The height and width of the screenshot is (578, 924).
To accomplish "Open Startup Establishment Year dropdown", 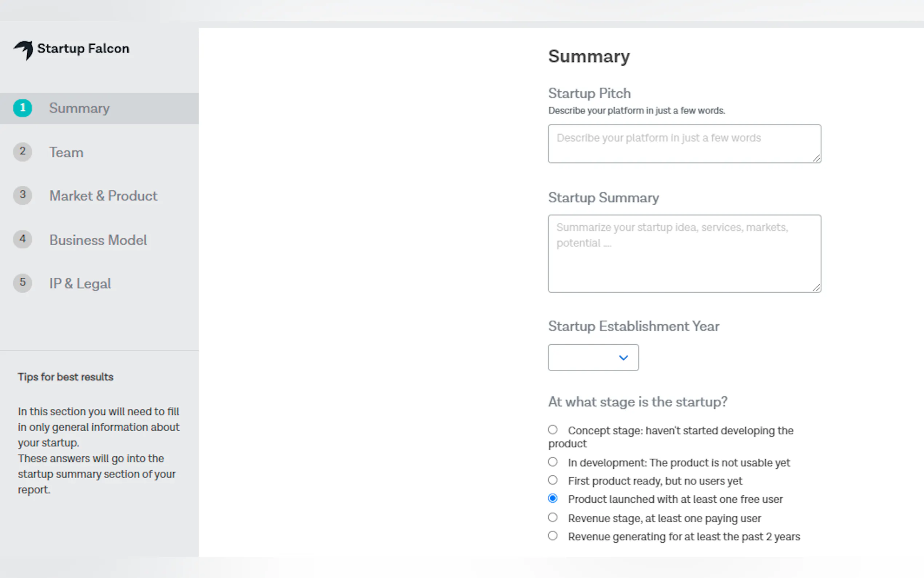I will pyautogui.click(x=593, y=357).
